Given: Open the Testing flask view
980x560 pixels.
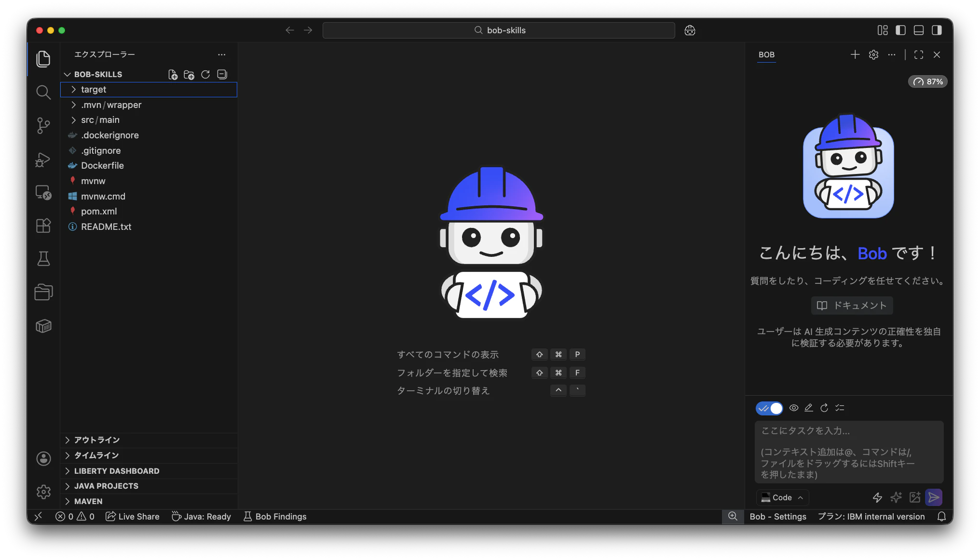Looking at the screenshot, I should 43,259.
